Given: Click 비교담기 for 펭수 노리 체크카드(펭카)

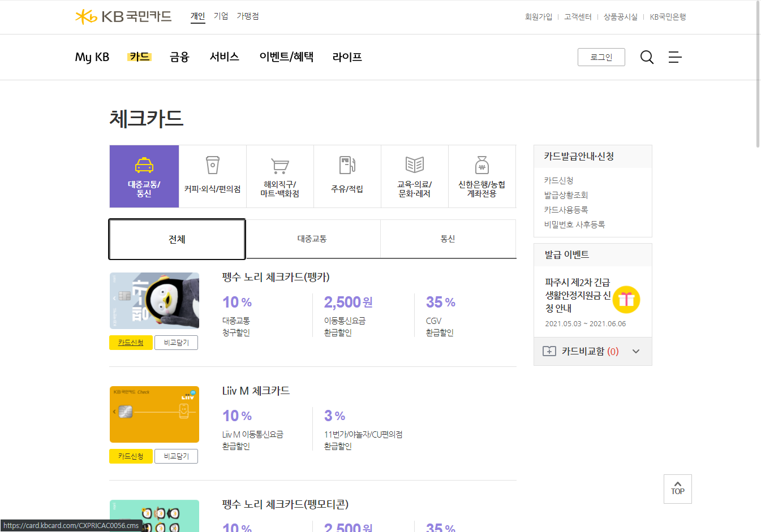Looking at the screenshot, I should point(176,343).
